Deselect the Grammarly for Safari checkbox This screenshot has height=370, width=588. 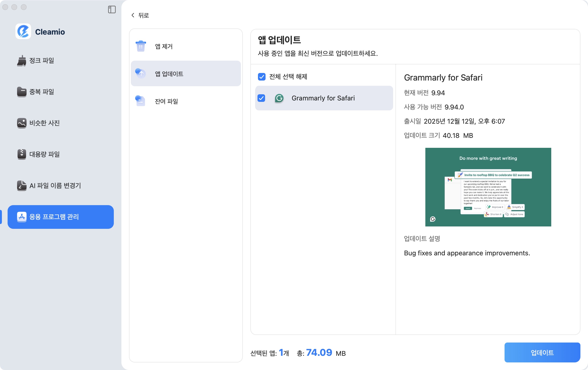coord(262,98)
